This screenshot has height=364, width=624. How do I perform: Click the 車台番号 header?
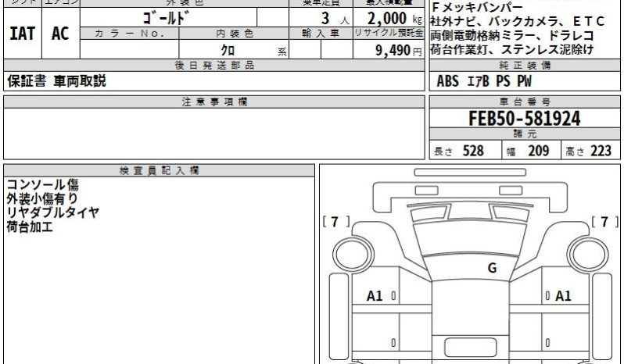pyautogui.click(x=525, y=102)
